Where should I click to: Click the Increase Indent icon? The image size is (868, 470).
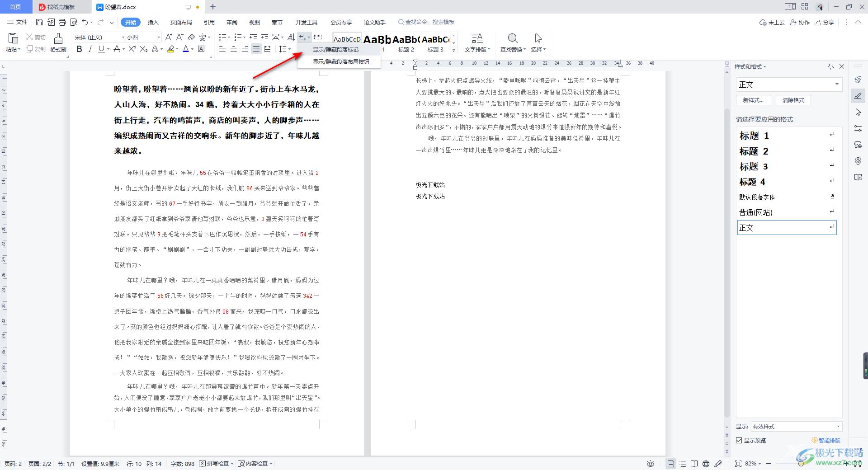tap(264, 37)
